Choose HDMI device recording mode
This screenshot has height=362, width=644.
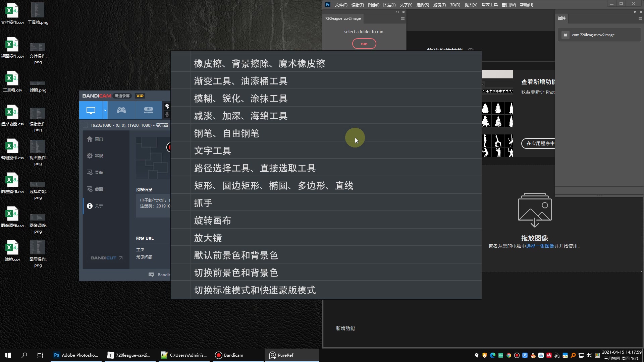point(148,110)
